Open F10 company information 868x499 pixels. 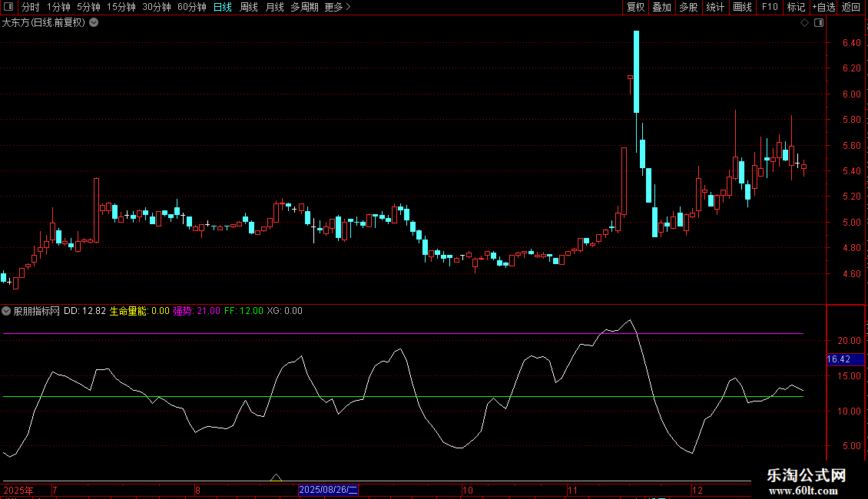(770, 7)
